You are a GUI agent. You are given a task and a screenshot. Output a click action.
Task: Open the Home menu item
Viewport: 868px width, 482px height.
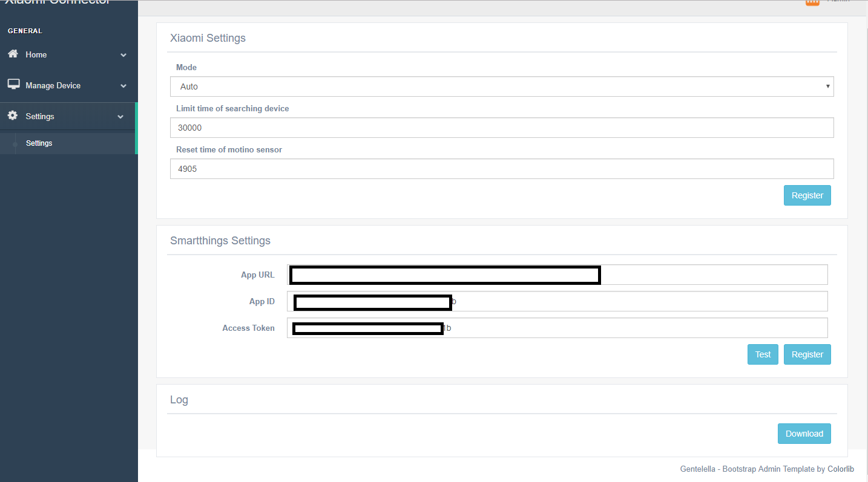pyautogui.click(x=69, y=54)
